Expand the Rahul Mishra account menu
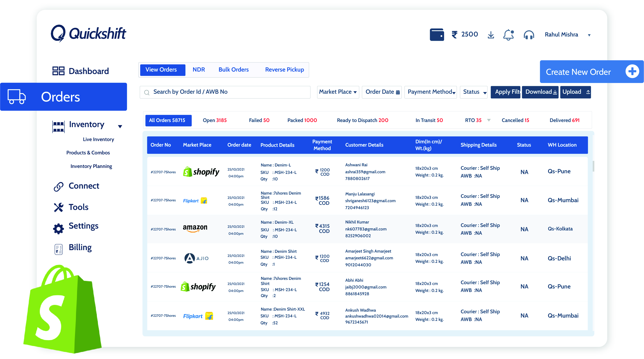Screen dimensions: 644x359 click(x=589, y=35)
